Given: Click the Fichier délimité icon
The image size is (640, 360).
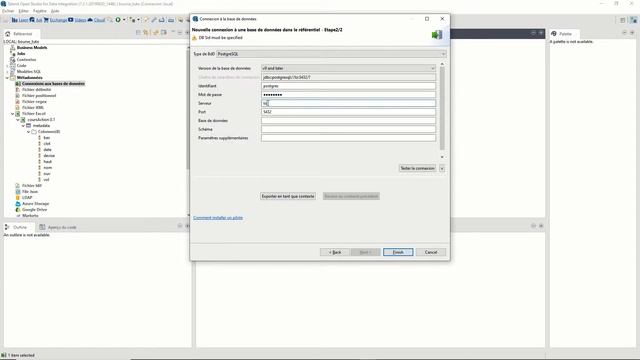Looking at the screenshot, I should 18,89.
